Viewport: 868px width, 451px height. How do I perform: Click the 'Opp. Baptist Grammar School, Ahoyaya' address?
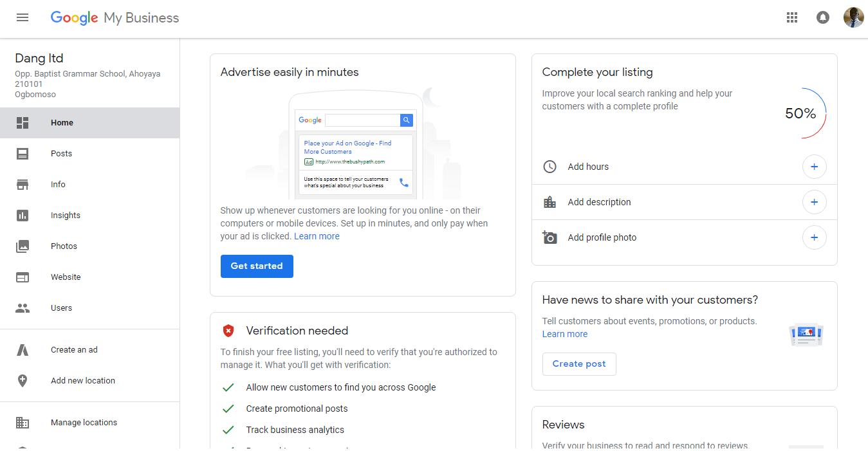tap(88, 74)
